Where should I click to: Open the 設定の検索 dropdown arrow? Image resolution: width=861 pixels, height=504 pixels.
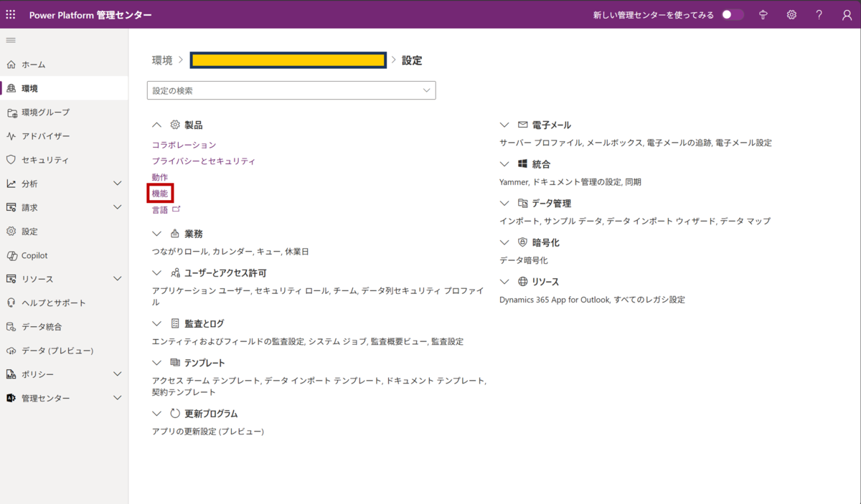[x=427, y=90]
